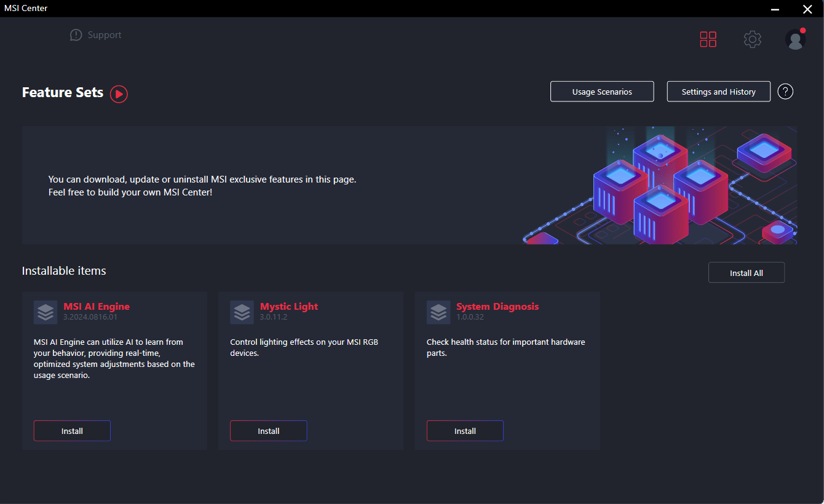Click version number 3.0.11.2
The height and width of the screenshot is (504, 824).
[274, 317]
